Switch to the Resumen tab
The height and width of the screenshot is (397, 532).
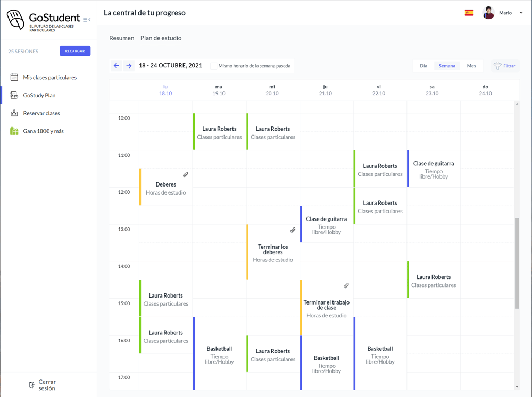coord(122,38)
